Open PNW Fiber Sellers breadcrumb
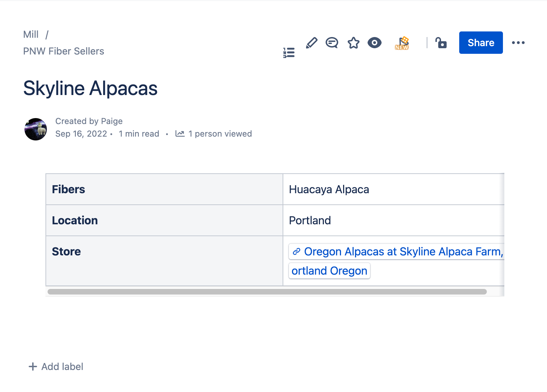The image size is (547, 392). tap(64, 51)
